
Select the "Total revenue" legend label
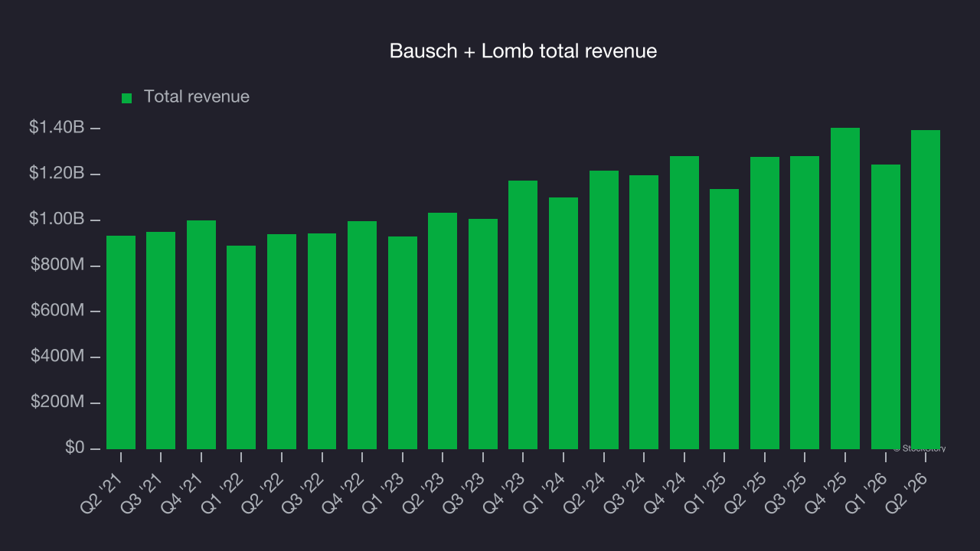pos(197,96)
